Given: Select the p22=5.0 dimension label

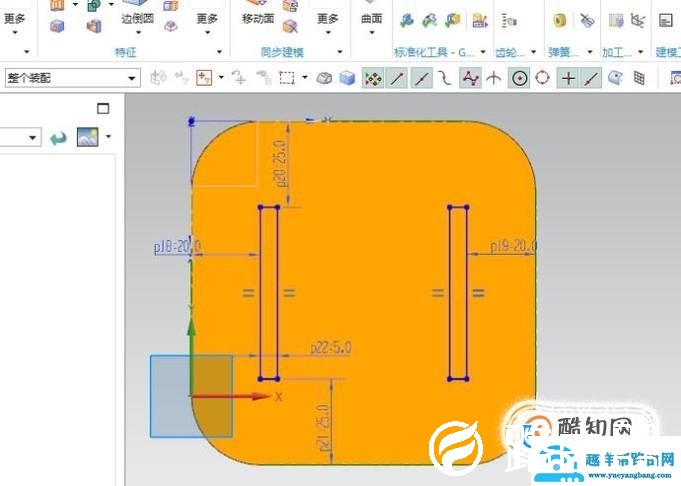Looking at the screenshot, I should click(x=331, y=347).
